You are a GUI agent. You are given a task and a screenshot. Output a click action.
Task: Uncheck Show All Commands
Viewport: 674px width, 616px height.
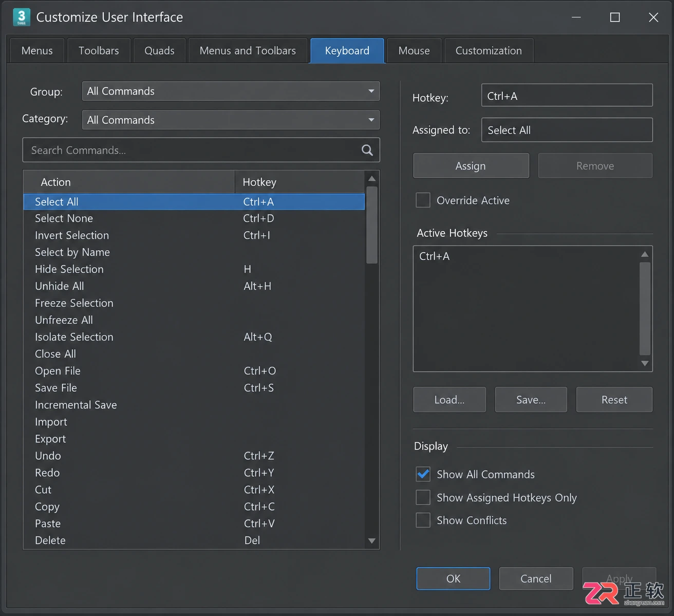click(x=423, y=474)
